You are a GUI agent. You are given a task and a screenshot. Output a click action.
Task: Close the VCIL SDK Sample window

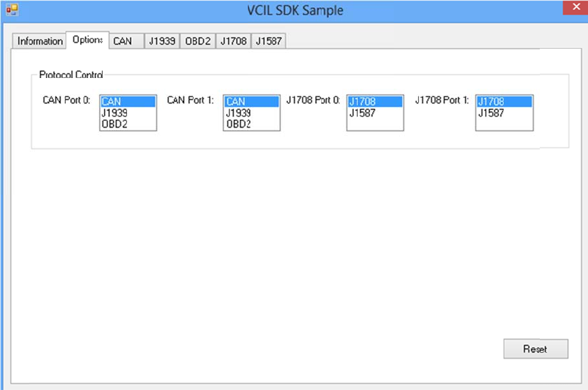tap(576, 7)
